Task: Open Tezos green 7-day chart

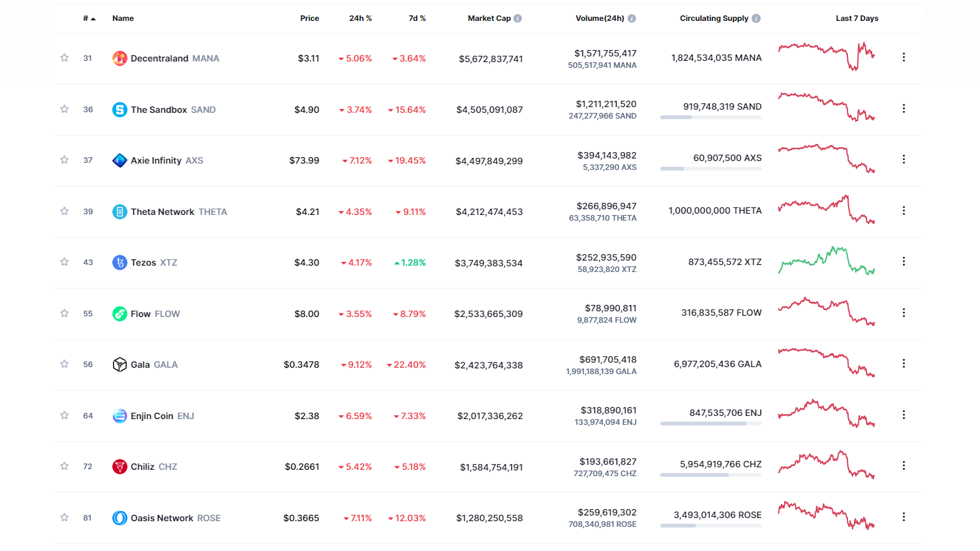Action: point(826,261)
